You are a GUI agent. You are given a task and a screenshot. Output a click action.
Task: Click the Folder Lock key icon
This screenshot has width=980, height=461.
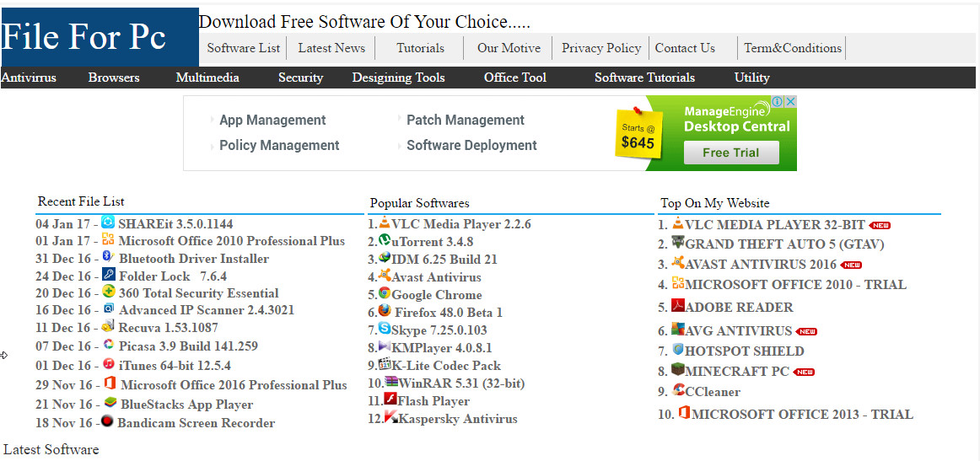pos(108,274)
